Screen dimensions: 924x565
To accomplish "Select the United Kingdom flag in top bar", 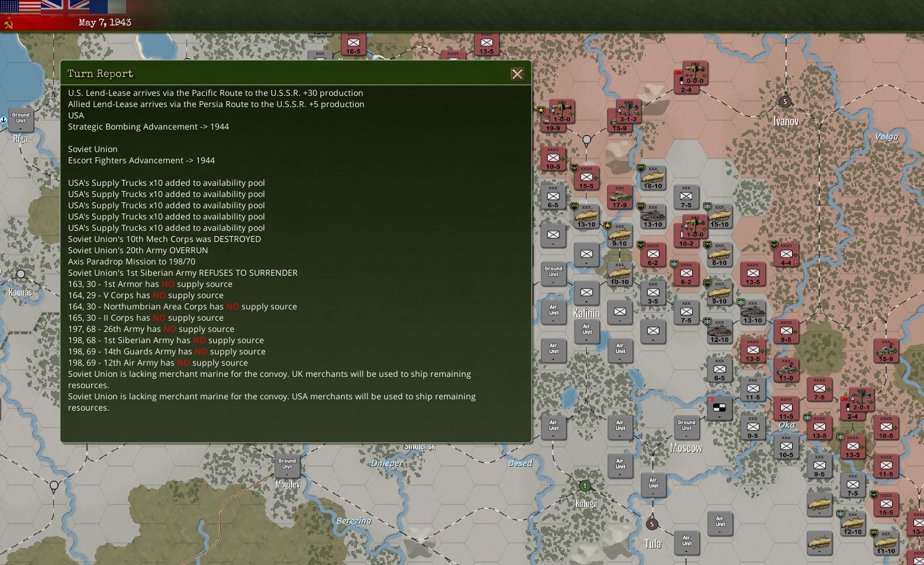I will [65, 7].
